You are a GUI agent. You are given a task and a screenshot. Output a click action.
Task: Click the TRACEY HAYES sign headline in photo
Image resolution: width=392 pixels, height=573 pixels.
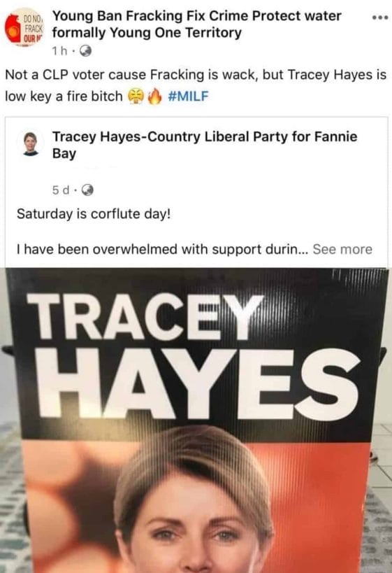point(194,356)
